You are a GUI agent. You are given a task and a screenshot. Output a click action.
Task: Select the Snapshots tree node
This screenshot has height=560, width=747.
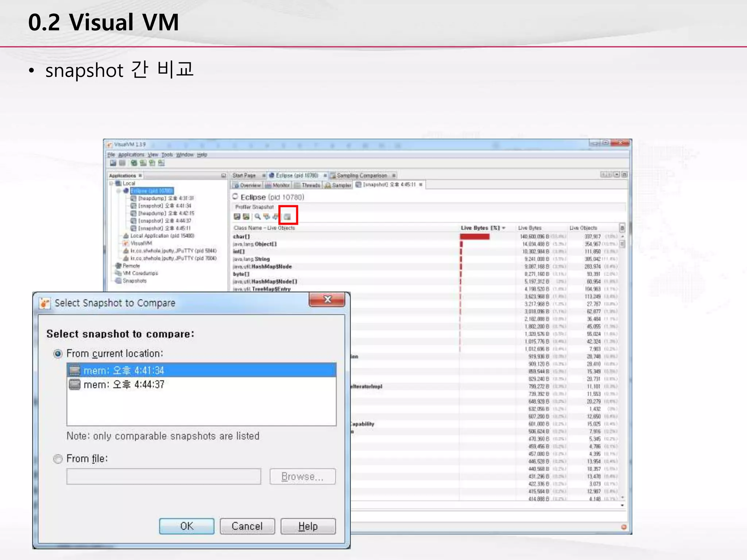click(131, 281)
